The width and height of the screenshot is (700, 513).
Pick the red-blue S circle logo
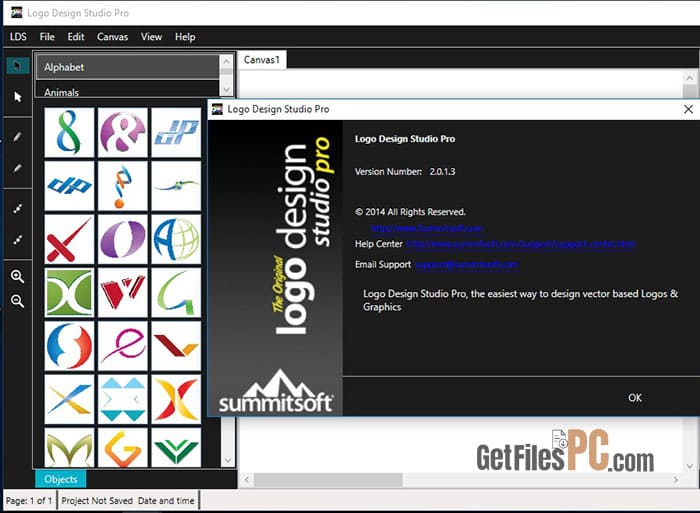(x=69, y=346)
